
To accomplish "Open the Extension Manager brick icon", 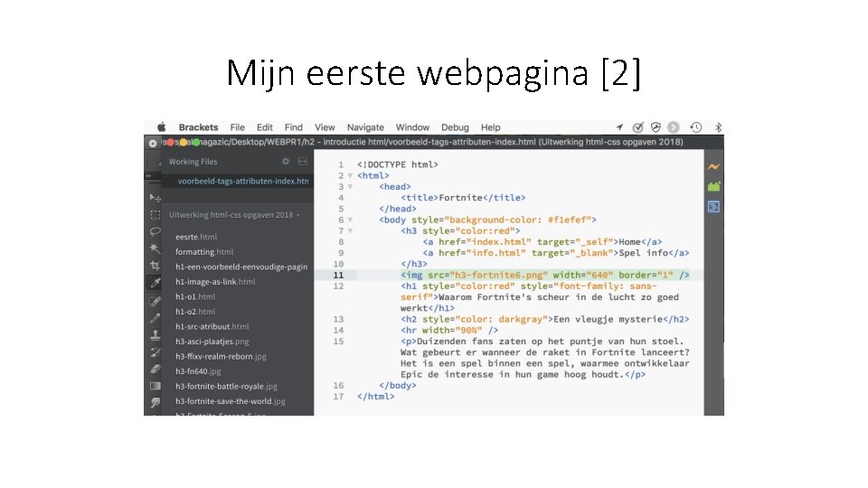I will click(713, 186).
